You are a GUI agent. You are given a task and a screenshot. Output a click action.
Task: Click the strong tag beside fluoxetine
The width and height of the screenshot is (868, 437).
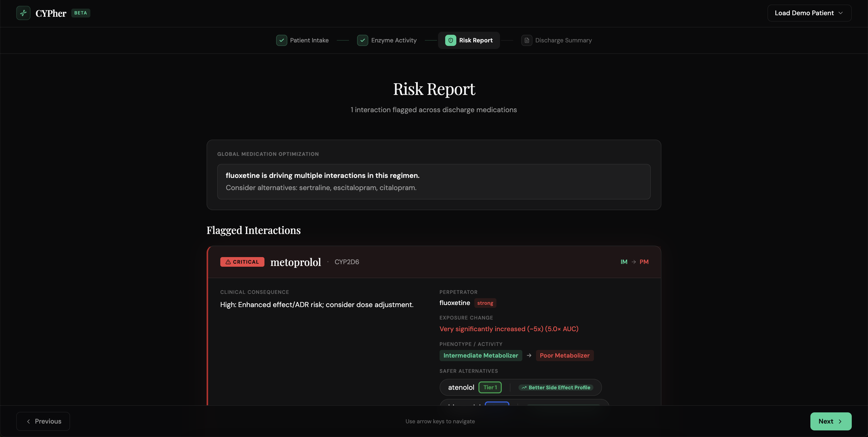[x=485, y=303]
